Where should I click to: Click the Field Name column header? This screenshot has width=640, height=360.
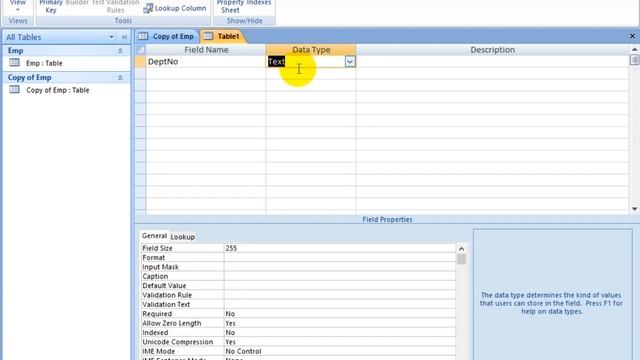(x=206, y=50)
